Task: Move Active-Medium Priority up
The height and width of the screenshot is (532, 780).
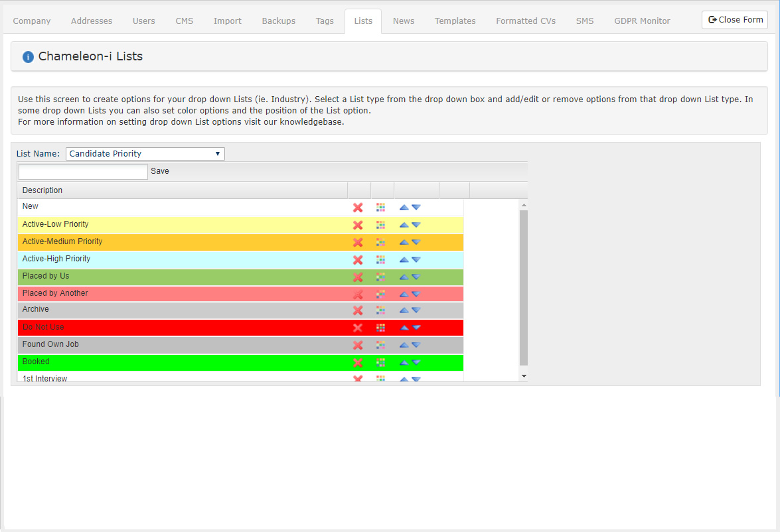Action: click(404, 242)
